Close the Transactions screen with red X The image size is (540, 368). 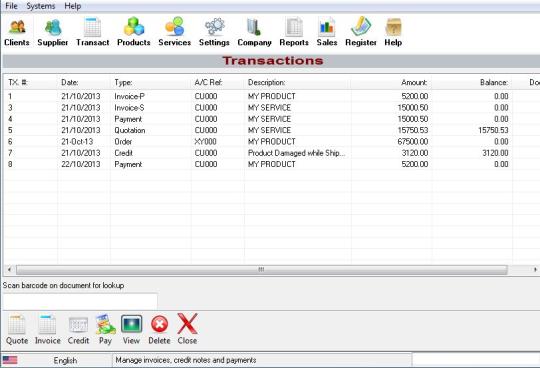[x=187, y=329]
